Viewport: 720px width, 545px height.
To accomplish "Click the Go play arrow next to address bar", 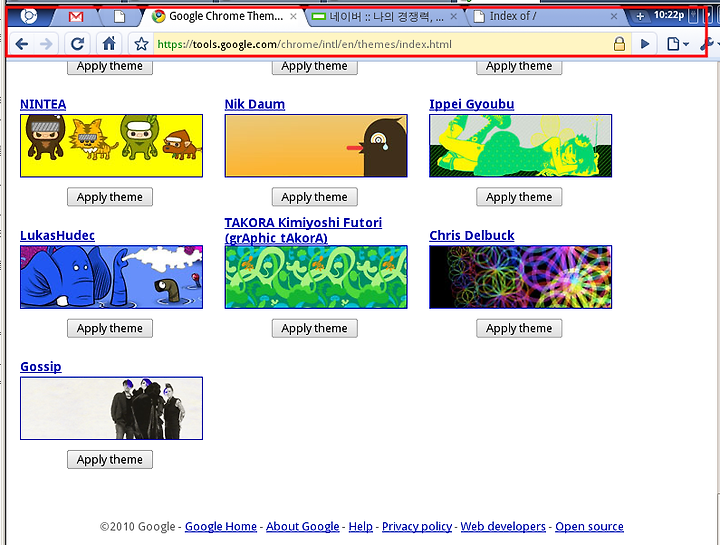I will point(645,44).
